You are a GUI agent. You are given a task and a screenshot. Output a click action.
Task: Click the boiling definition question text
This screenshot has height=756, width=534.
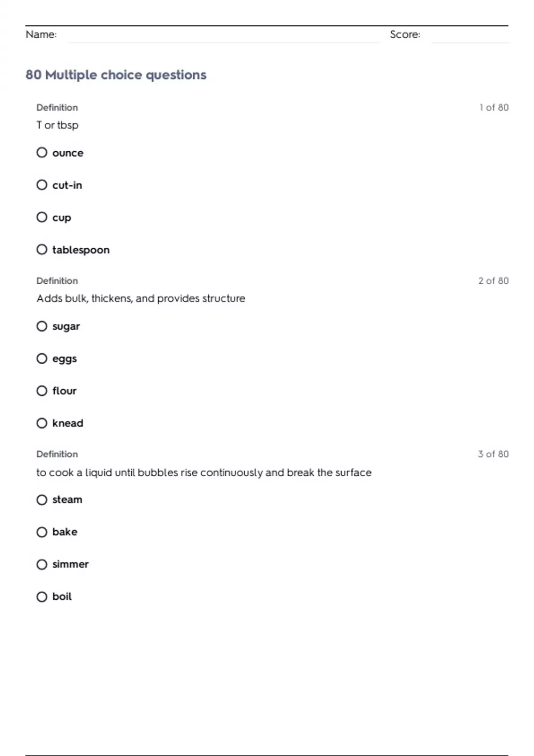(204, 472)
